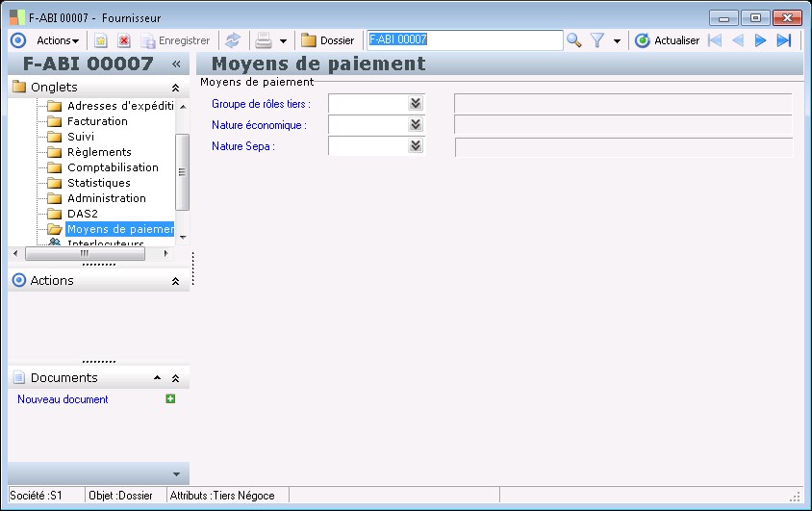Image resolution: width=812 pixels, height=511 pixels.
Task: Click the Nouveau document link
Action: [63, 399]
